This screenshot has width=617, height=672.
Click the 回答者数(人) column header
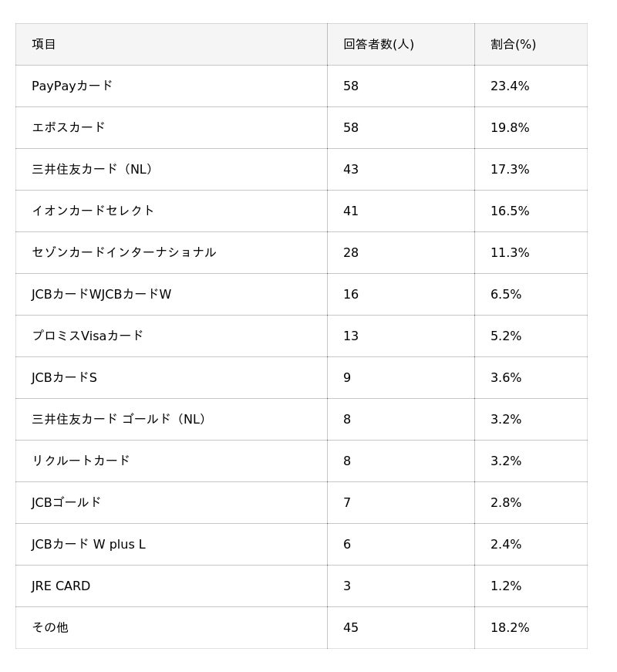(378, 44)
